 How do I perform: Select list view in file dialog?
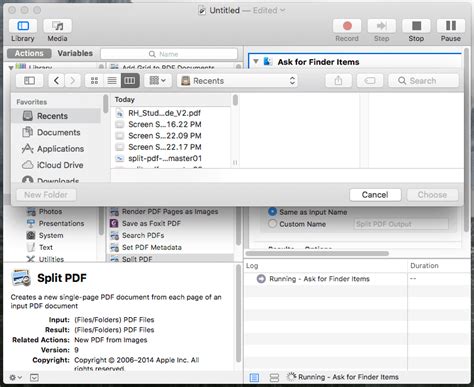point(112,81)
